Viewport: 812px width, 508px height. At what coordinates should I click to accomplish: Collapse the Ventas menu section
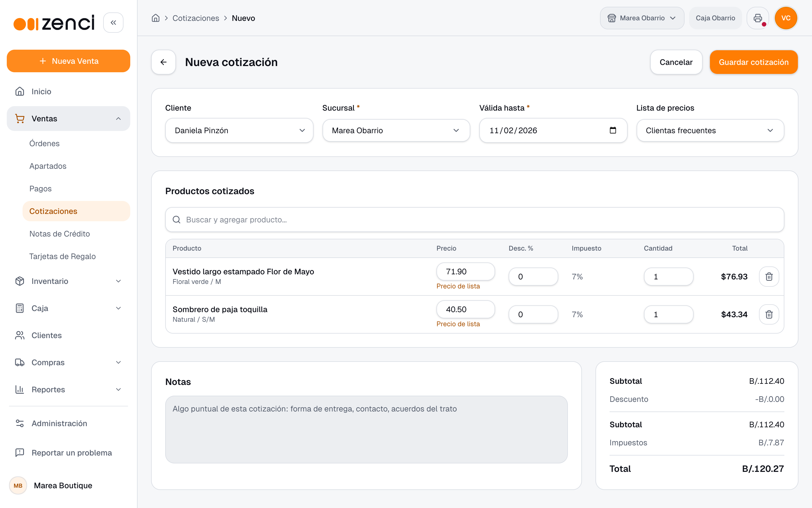69,119
